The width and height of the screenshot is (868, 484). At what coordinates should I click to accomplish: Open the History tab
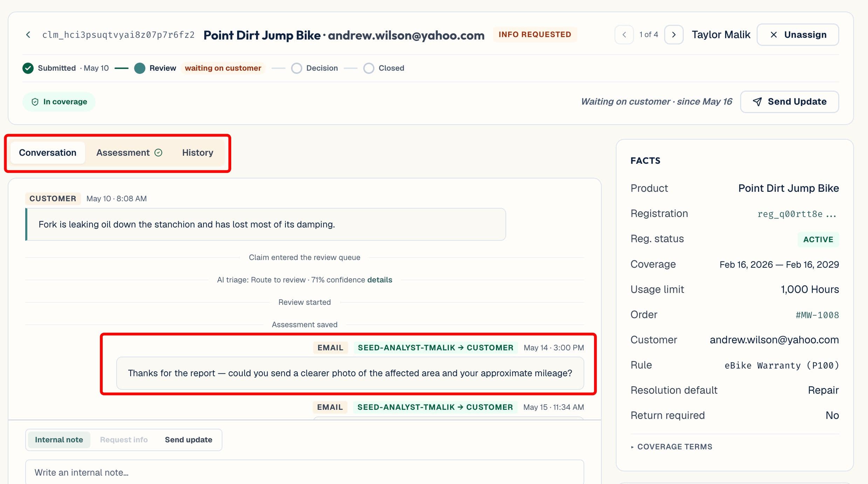[198, 153]
